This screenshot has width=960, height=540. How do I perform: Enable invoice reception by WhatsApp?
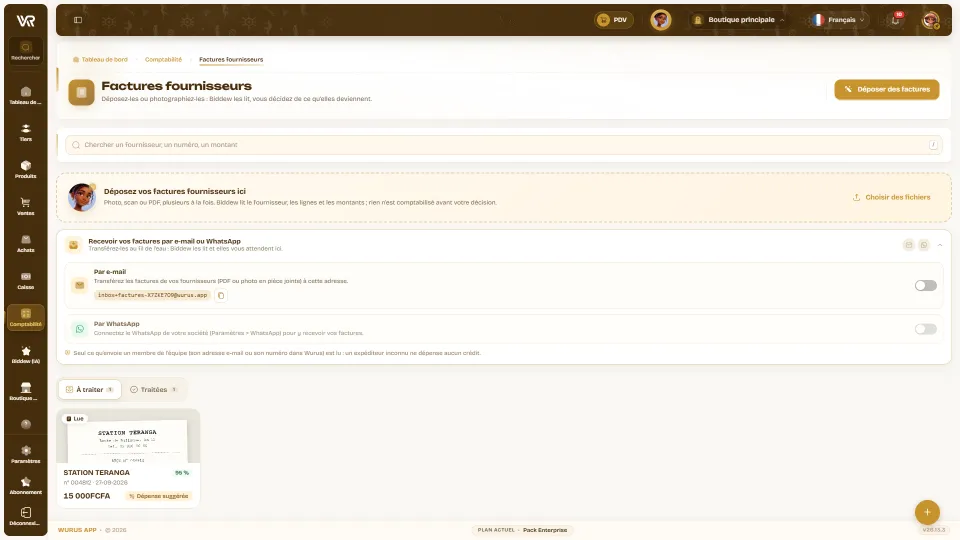point(925,329)
